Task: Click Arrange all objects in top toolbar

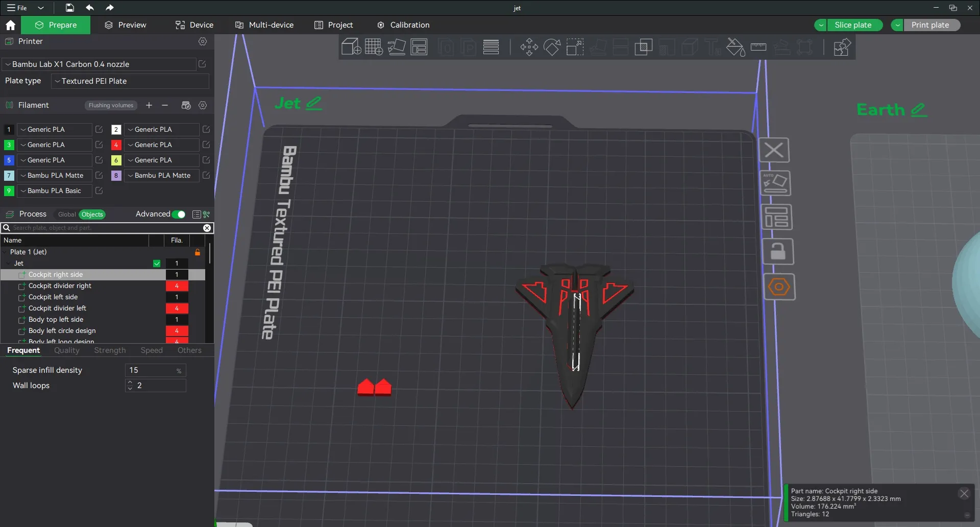Action: point(419,47)
